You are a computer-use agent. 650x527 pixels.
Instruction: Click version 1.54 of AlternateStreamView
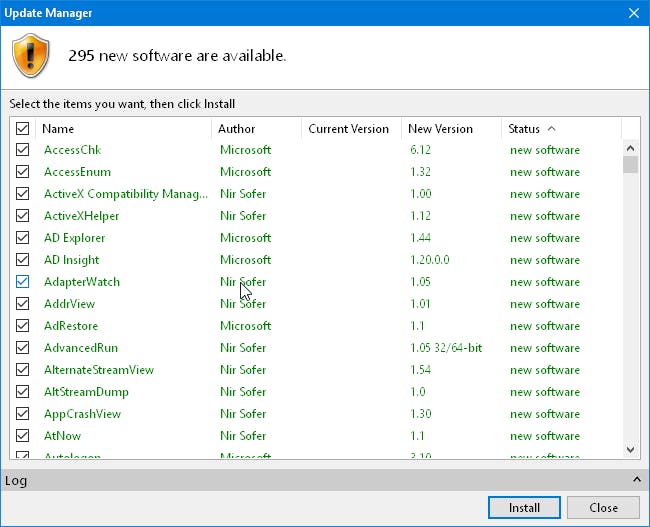[x=420, y=369]
